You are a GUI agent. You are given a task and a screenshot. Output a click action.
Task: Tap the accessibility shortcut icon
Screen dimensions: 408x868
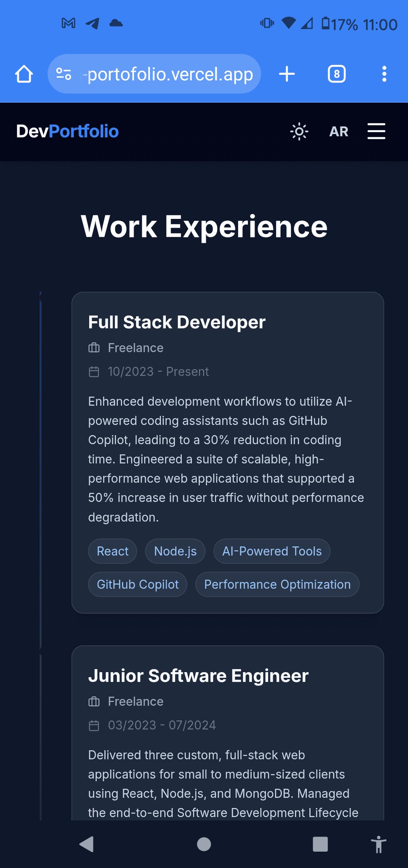379,844
